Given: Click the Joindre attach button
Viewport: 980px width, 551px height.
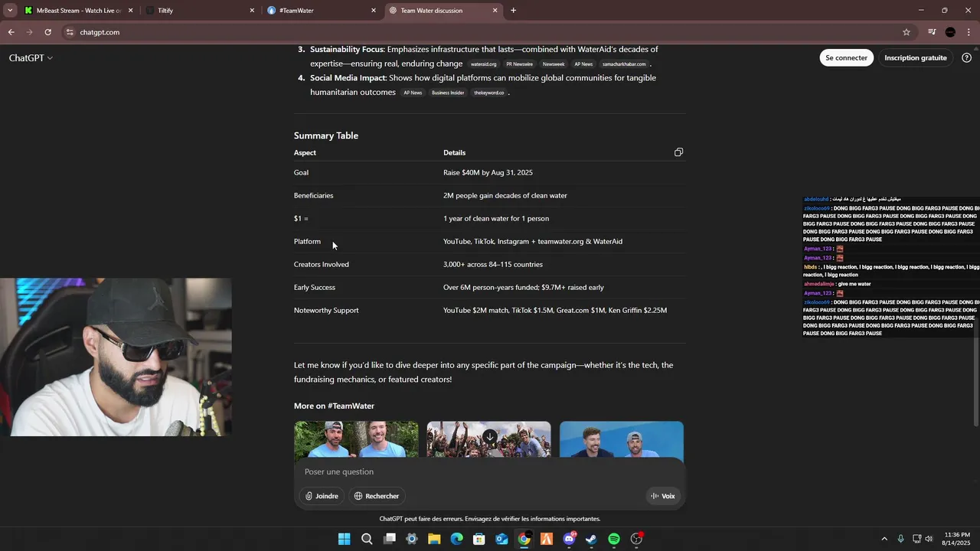Looking at the screenshot, I should 322,496.
